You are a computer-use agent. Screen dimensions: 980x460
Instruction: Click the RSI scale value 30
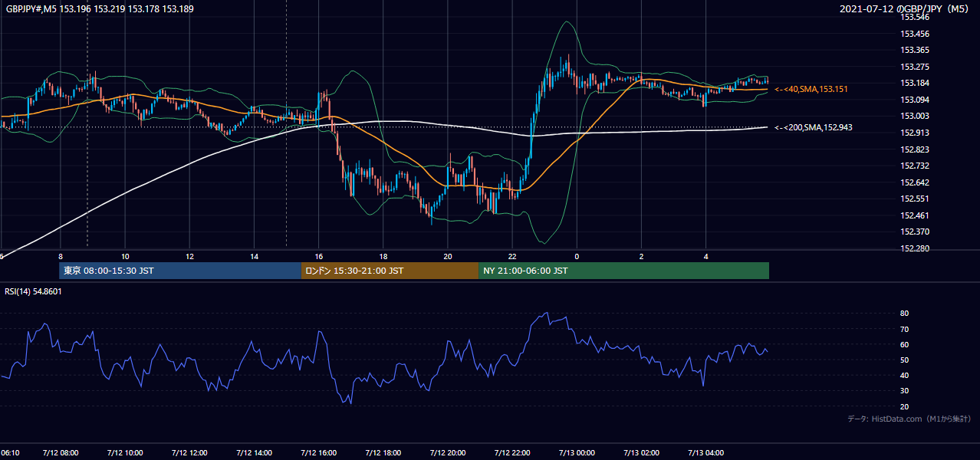[905, 391]
